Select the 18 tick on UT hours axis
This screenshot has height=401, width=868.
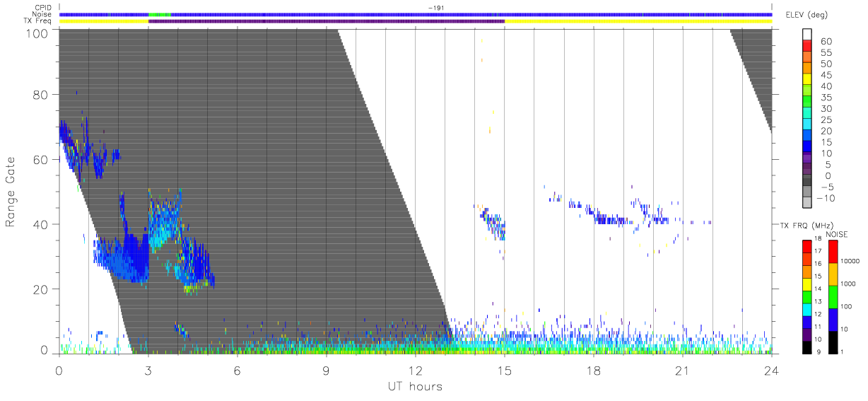pyautogui.click(x=593, y=371)
